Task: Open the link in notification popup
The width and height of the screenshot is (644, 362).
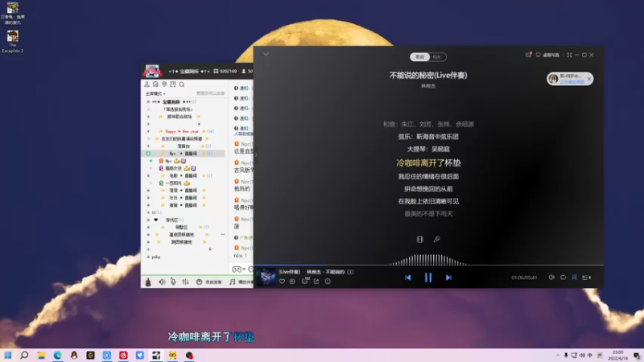Action: click(572, 82)
